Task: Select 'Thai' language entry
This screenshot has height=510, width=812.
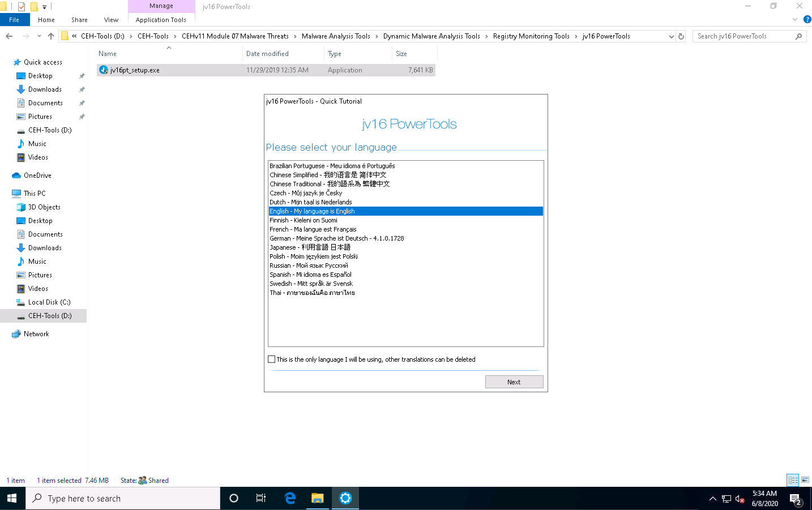Action: click(405, 293)
